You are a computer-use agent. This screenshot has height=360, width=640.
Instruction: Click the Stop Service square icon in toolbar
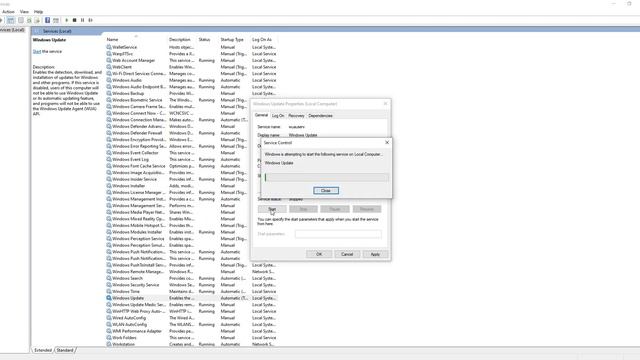[74, 20]
